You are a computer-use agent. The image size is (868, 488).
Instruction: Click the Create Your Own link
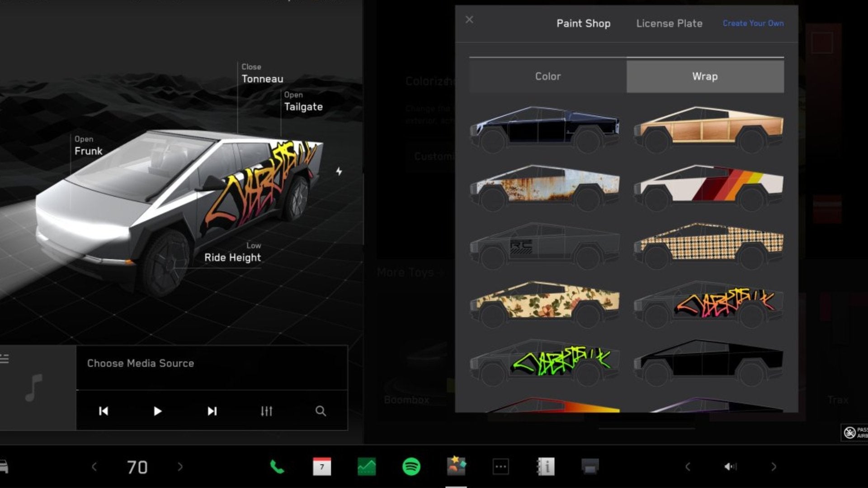(x=753, y=23)
